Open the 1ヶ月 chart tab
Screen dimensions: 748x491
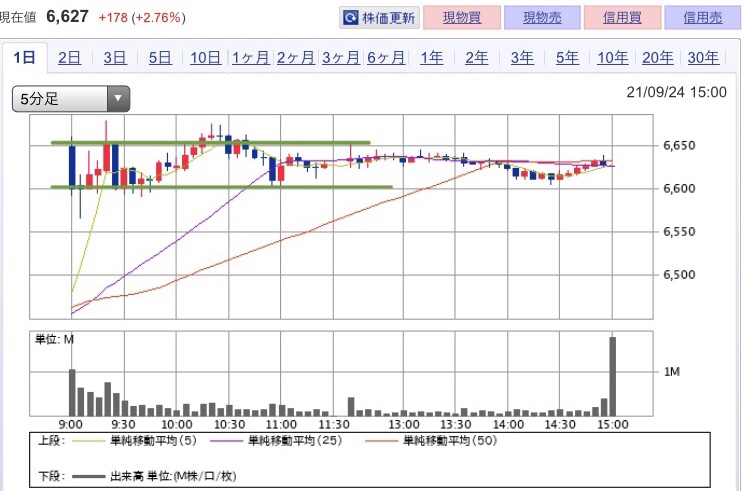pyautogui.click(x=250, y=58)
